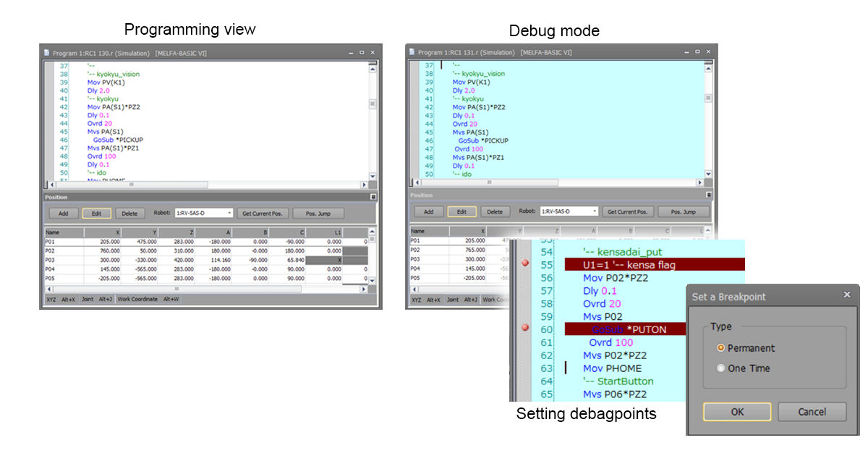
Task: Click the right arrow of the position table scrollbar
Action: pyautogui.click(x=365, y=289)
